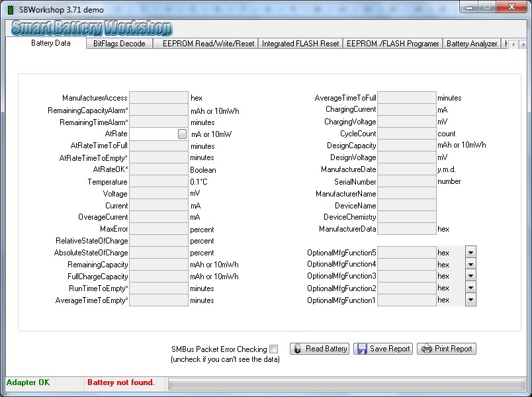Click the ManufactureDate label
Viewport: 532px width, 397px height.
click(349, 169)
